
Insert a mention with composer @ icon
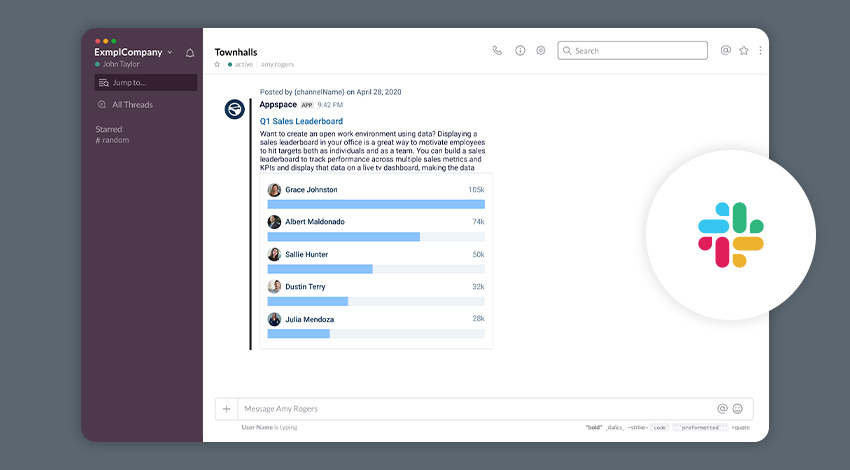pyautogui.click(x=722, y=409)
